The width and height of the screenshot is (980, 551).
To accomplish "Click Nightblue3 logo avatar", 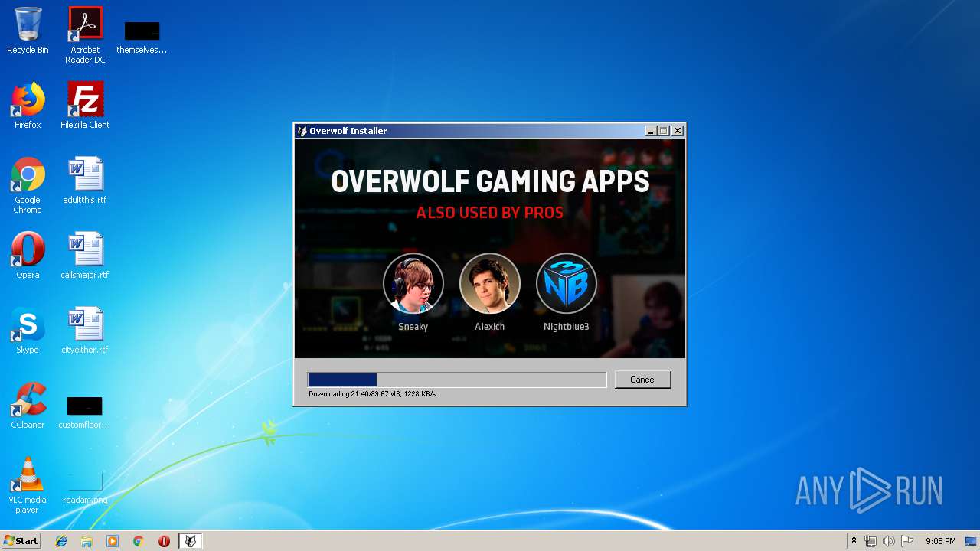I will [x=567, y=283].
